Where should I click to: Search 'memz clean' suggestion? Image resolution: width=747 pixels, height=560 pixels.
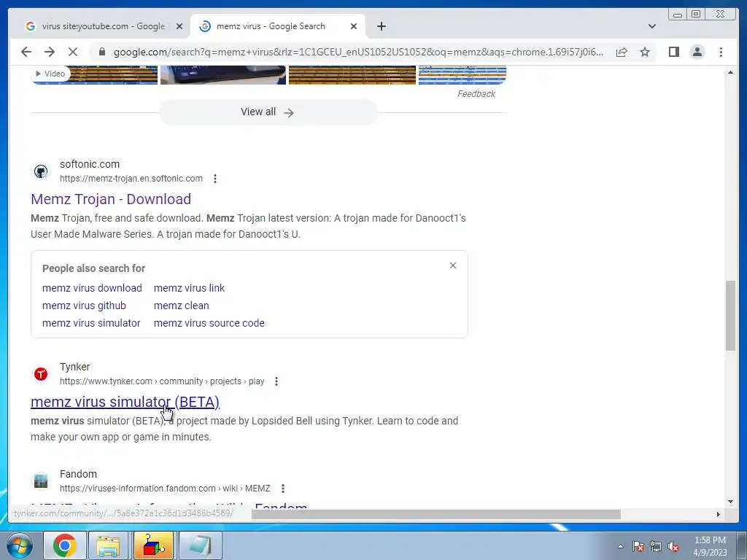click(x=181, y=306)
